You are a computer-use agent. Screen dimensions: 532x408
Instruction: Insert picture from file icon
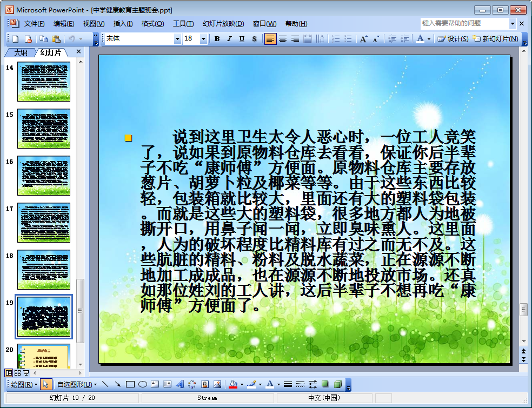click(217, 384)
